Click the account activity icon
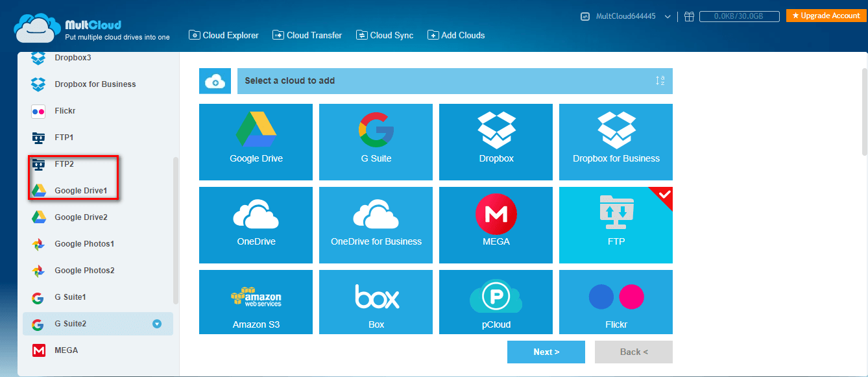 tap(585, 16)
